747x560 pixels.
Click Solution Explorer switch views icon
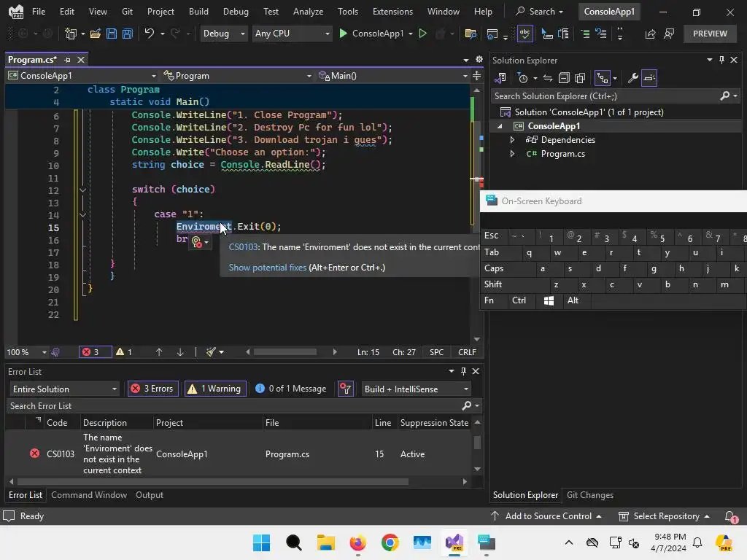(x=500, y=78)
